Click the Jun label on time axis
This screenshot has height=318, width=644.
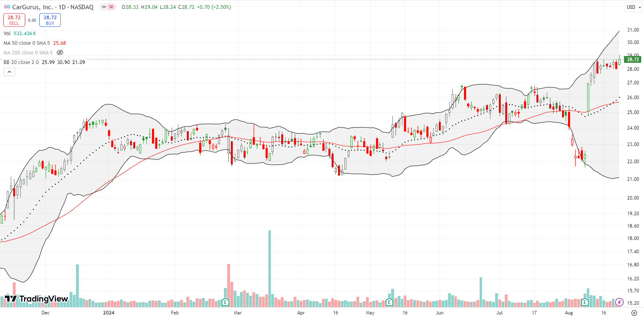click(x=440, y=313)
